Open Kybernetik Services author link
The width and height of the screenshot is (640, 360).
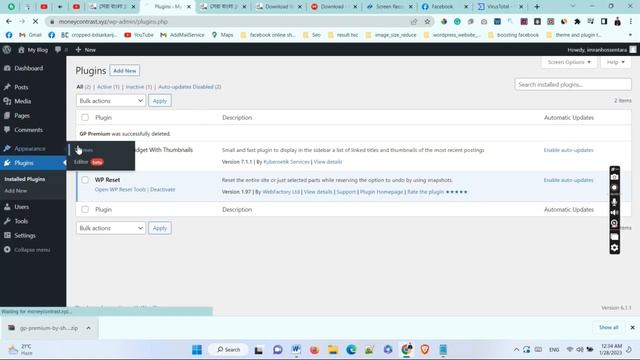click(287, 162)
